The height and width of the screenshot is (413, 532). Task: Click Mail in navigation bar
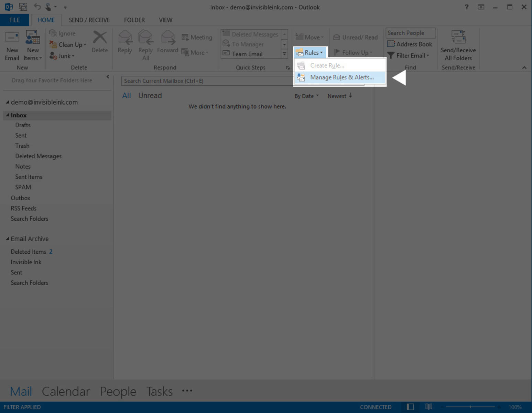click(x=21, y=391)
